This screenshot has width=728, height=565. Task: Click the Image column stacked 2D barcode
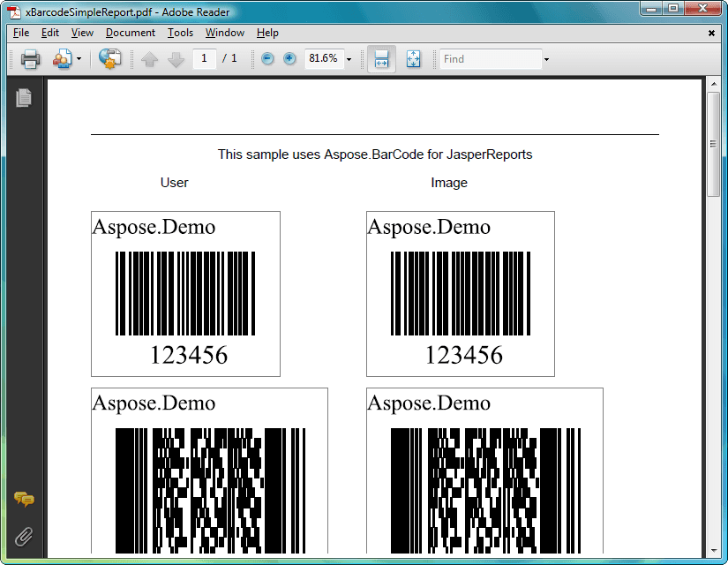click(485, 491)
